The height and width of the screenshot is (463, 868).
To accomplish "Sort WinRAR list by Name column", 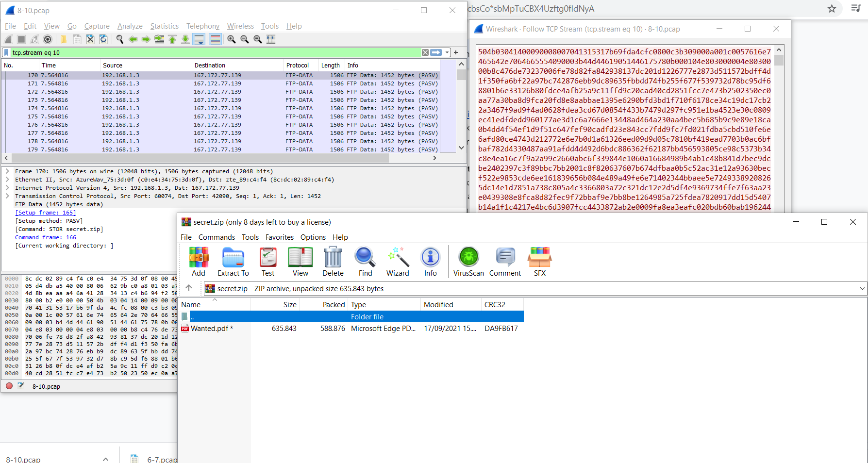I will click(x=215, y=305).
